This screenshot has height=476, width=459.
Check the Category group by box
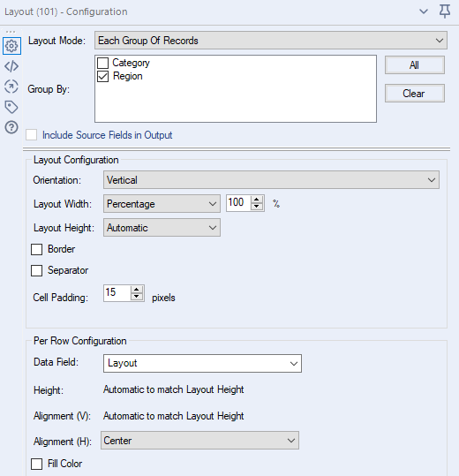(x=103, y=64)
